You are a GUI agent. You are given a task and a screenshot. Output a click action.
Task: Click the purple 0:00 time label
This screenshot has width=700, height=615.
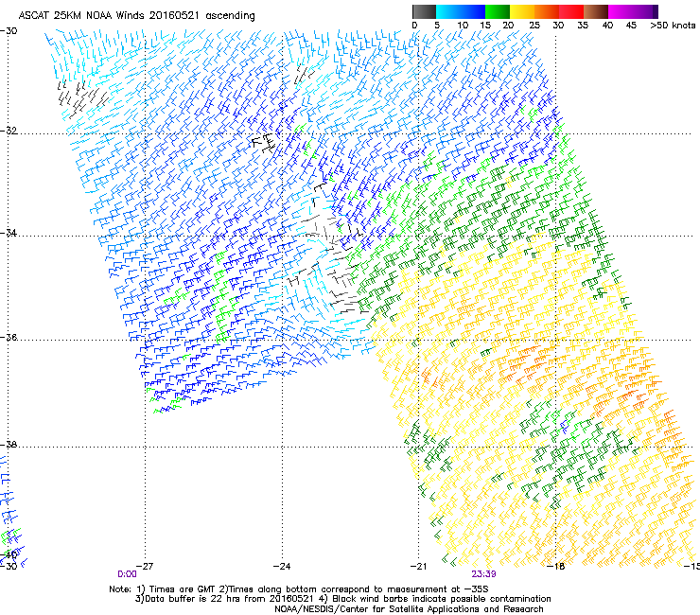pos(128,574)
